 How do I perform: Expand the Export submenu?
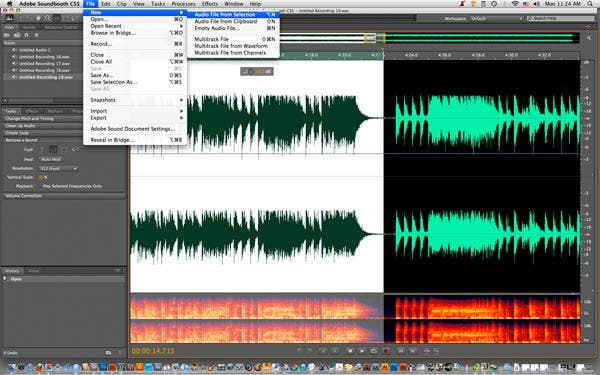(135, 118)
